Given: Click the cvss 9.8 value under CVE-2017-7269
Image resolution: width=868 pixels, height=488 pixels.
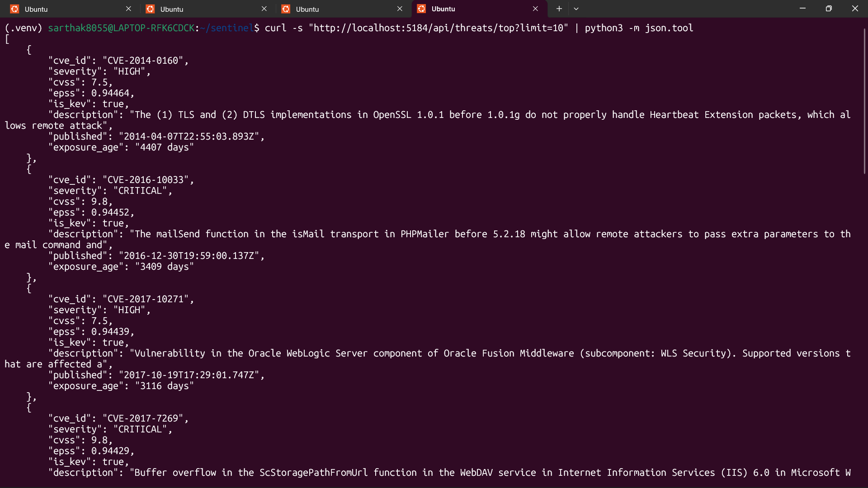Looking at the screenshot, I should tap(99, 440).
